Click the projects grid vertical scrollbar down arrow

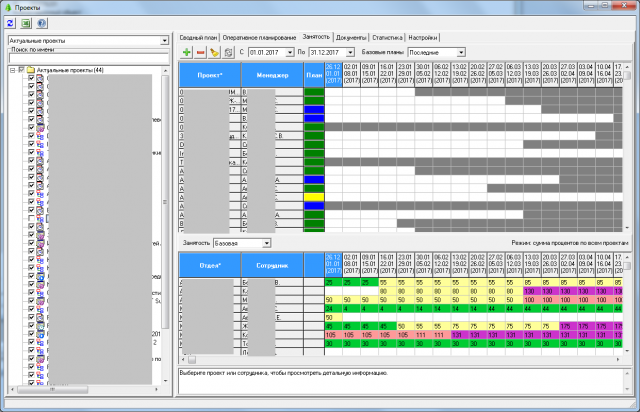click(627, 228)
